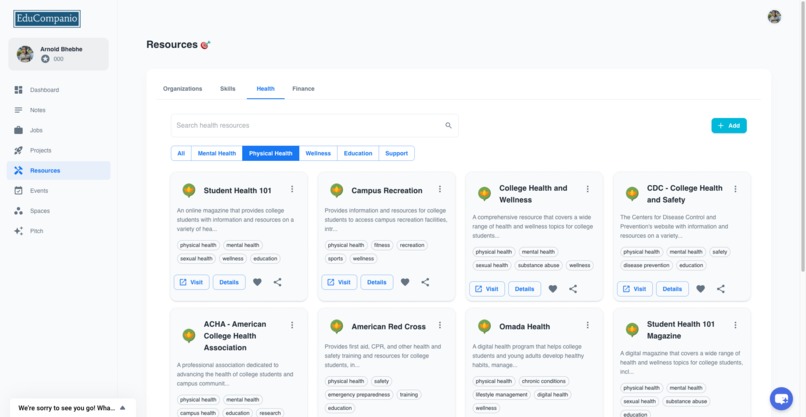The height and width of the screenshot is (417, 806).
Task: Share College Health and Wellness card
Action: click(573, 289)
